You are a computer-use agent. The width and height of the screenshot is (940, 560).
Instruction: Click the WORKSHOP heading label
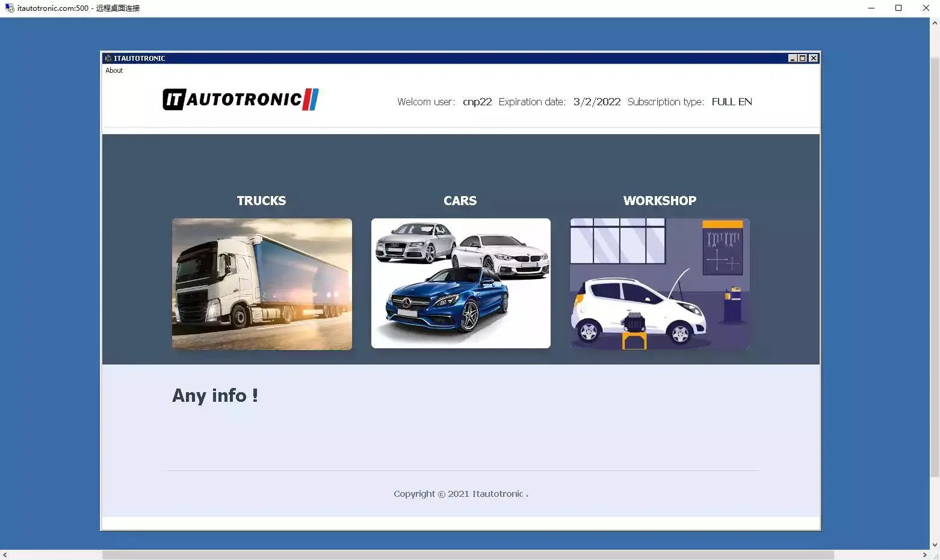(x=660, y=201)
